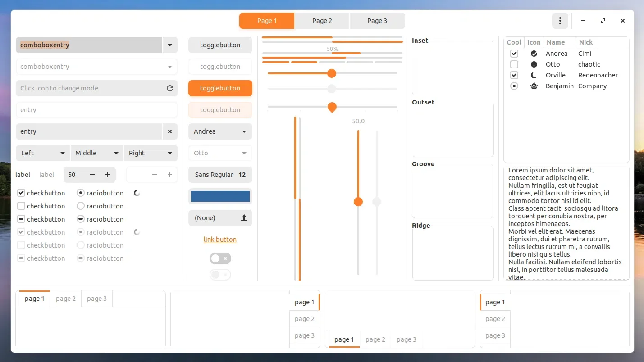
Task: Click the checkmark icon in Andrea row
Action: (534, 54)
